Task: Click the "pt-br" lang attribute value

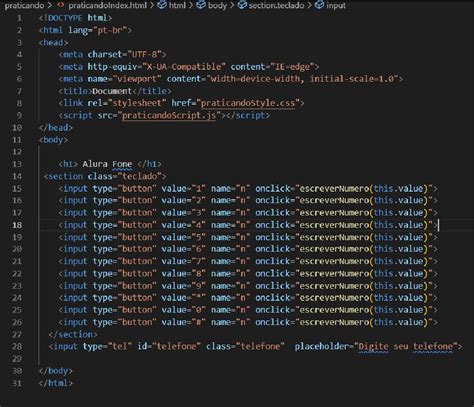Action: (110, 30)
